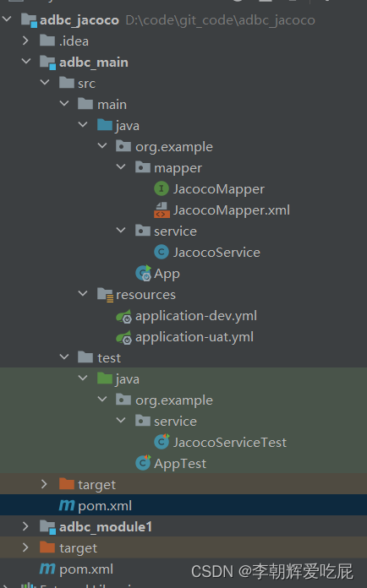Click the JacocoService class icon

162,252
